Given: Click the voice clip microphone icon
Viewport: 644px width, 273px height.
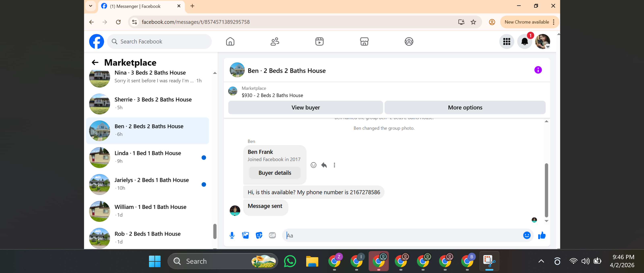Looking at the screenshot, I should pyautogui.click(x=232, y=235).
